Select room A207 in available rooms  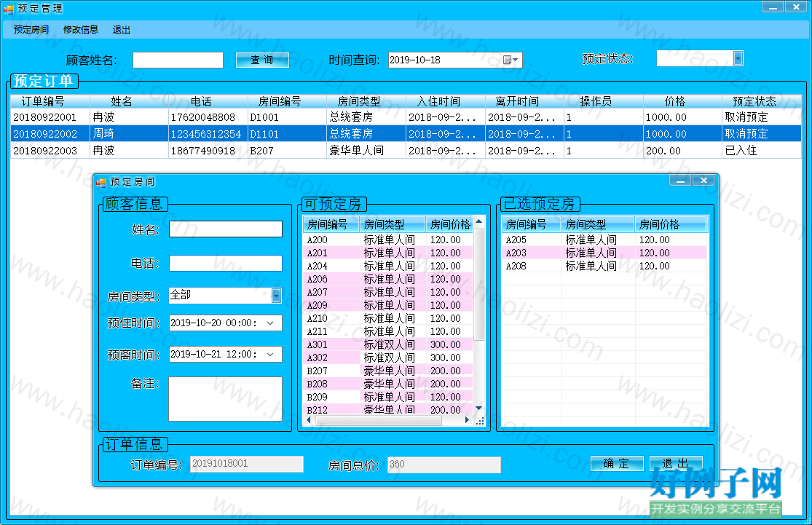tap(387, 292)
